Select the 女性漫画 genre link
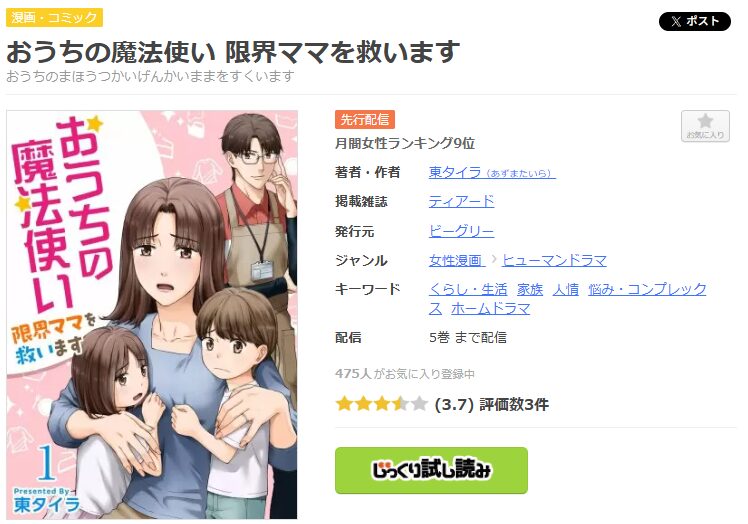 (x=456, y=261)
